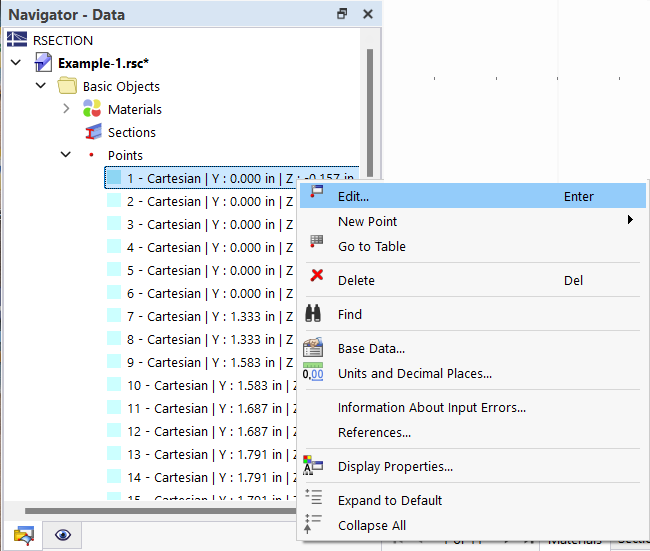Image resolution: width=650 pixels, height=551 pixels.
Task: Collapse the Basic Objects folder
Action: coord(41,86)
